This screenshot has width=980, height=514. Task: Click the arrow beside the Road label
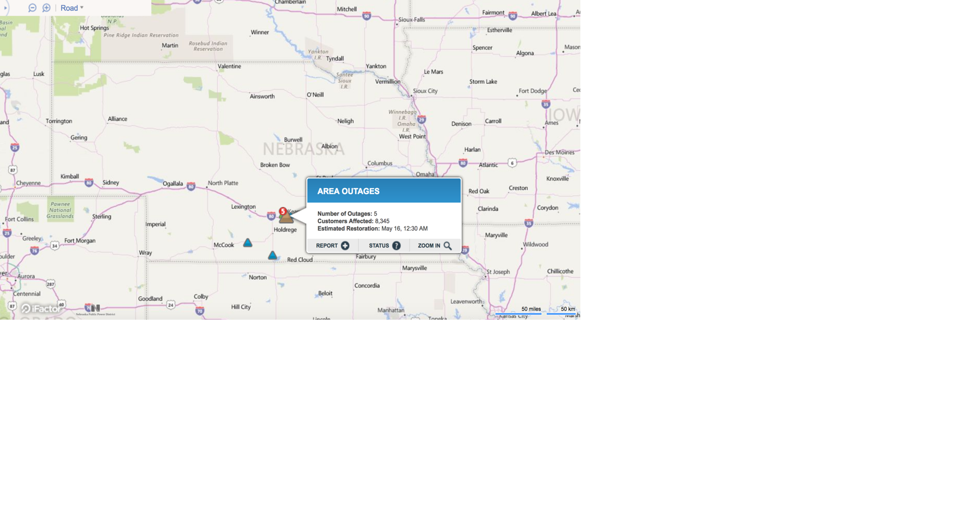[81, 8]
